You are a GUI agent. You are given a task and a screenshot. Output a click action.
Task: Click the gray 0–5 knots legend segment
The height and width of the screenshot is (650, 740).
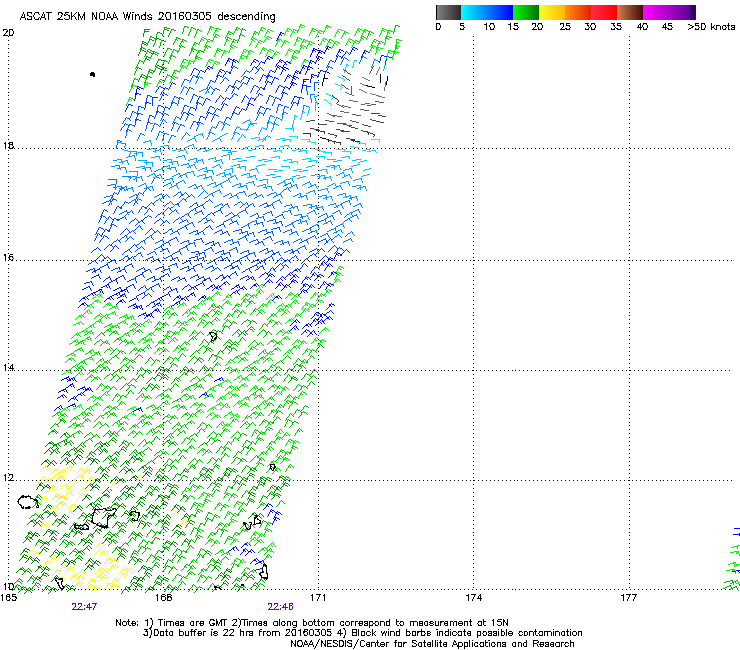[448, 12]
